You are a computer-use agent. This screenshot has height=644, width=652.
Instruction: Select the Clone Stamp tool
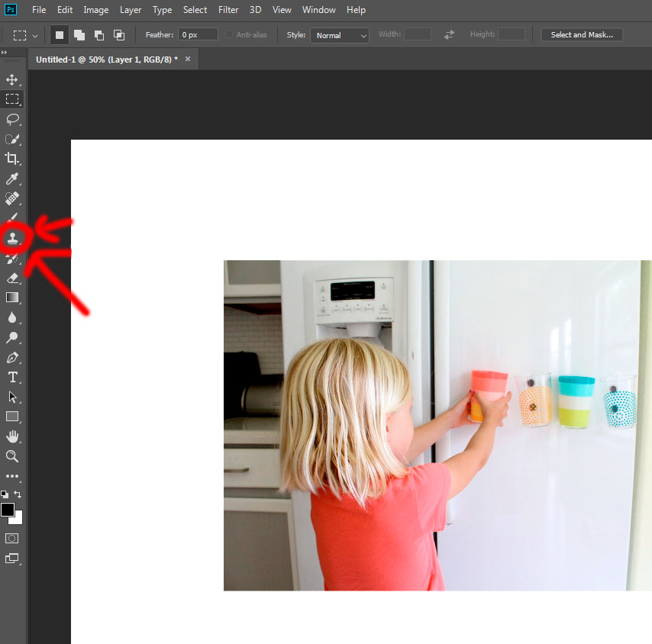(12, 238)
